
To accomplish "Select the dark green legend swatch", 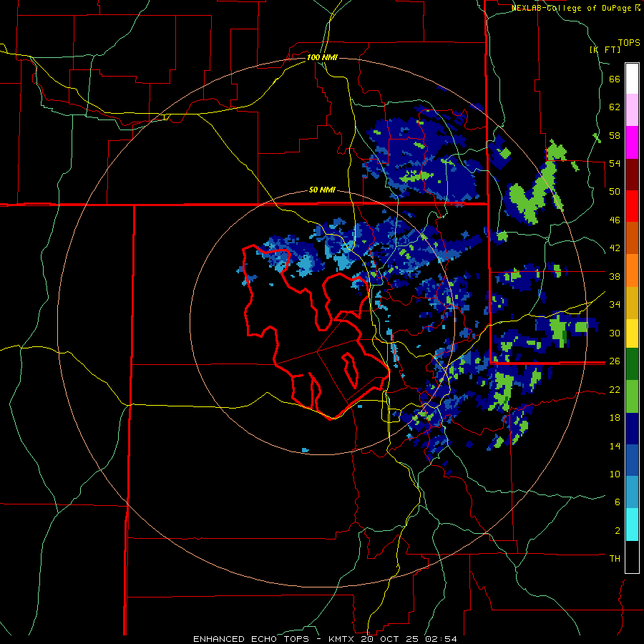I will tap(632, 364).
